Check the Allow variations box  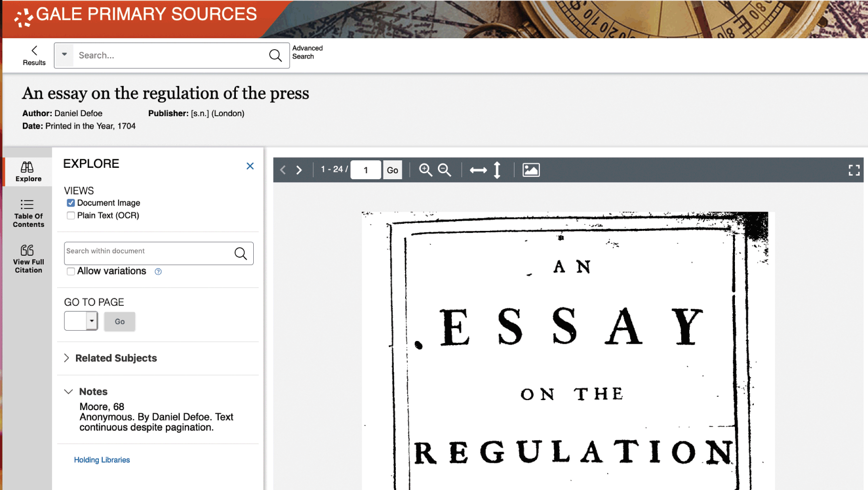(71, 271)
